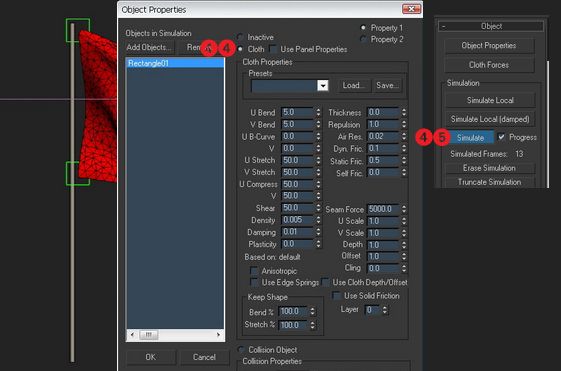Click the Self Fric. value field
This screenshot has height=371, width=561.
tap(384, 172)
